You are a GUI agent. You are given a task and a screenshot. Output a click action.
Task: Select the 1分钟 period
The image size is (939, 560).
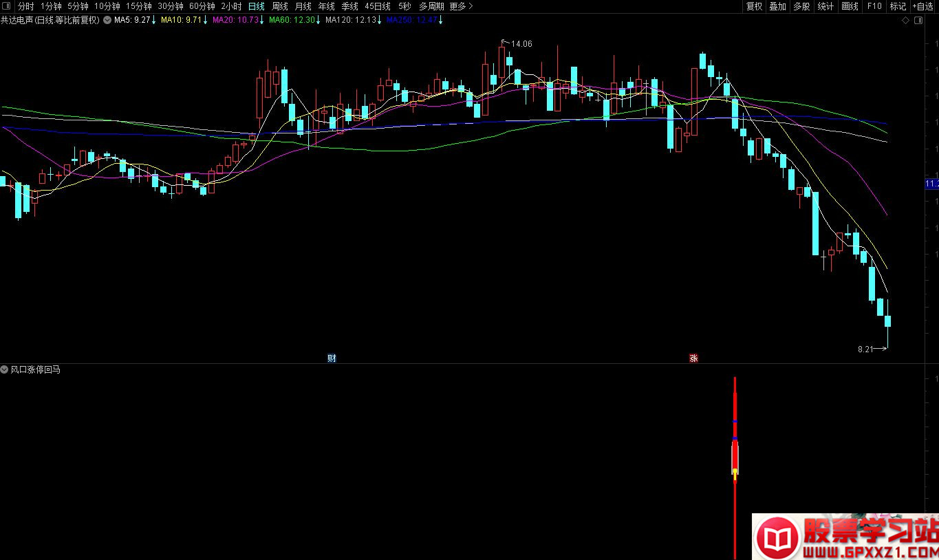click(51, 6)
